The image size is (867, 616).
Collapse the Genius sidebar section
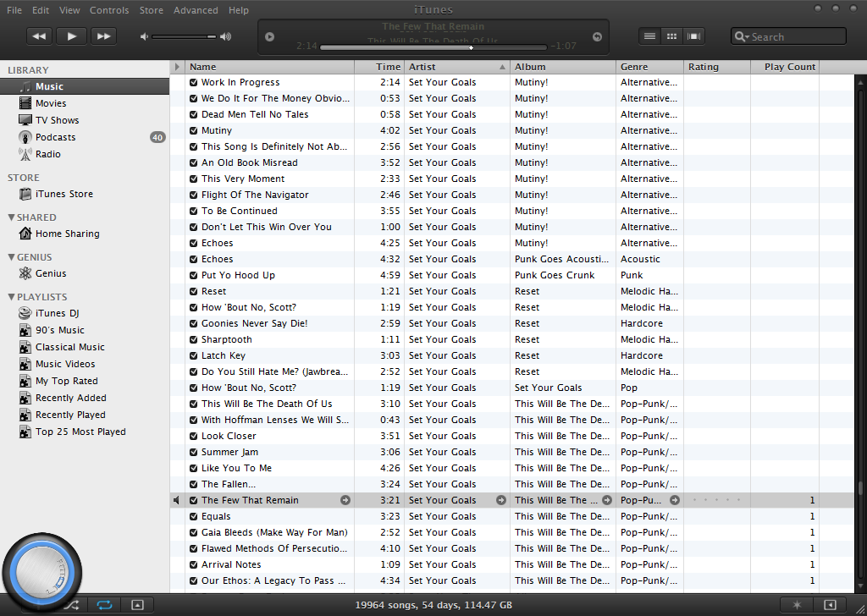[x=11, y=257]
